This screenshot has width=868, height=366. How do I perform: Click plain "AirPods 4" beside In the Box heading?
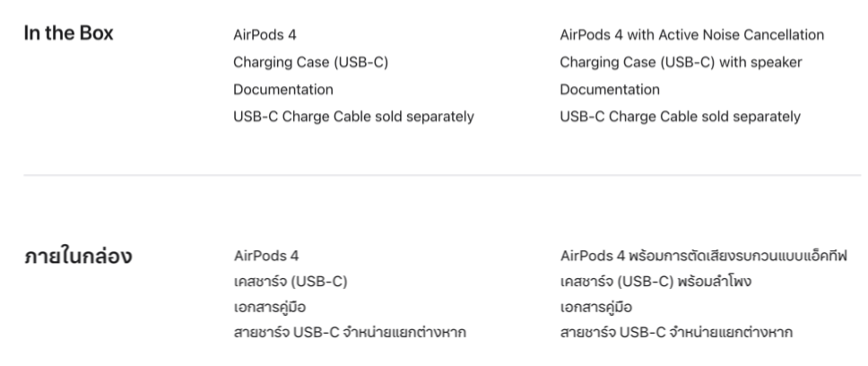[265, 36]
